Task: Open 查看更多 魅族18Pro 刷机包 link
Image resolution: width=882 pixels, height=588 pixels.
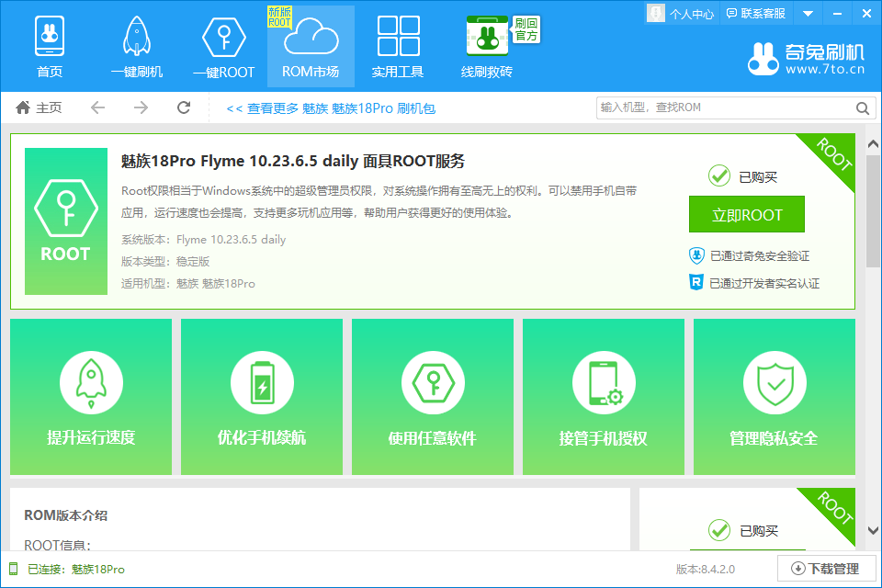Action: point(330,108)
